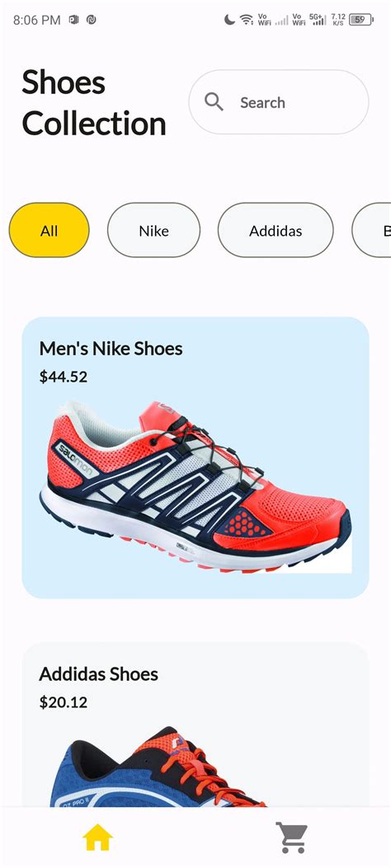Open the Home tab icon
This screenshot has height=868, width=391.
click(98, 837)
